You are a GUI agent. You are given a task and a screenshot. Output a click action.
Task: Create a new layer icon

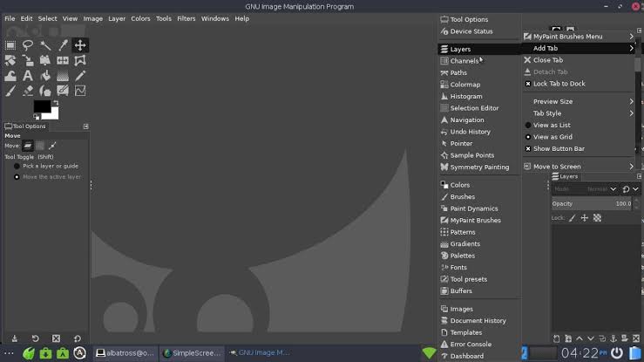(557, 338)
